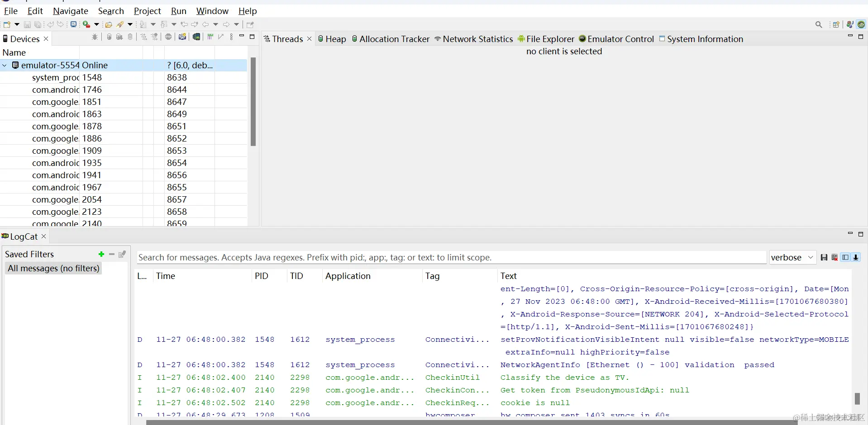Add a new saved LogCat filter
The image size is (868, 425).
click(101, 255)
